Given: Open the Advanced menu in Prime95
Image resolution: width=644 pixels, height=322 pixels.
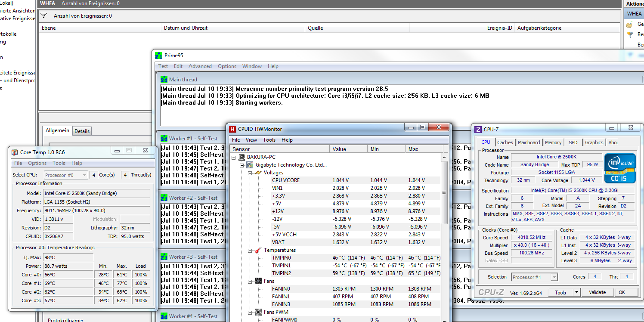Looking at the screenshot, I should click(200, 66).
